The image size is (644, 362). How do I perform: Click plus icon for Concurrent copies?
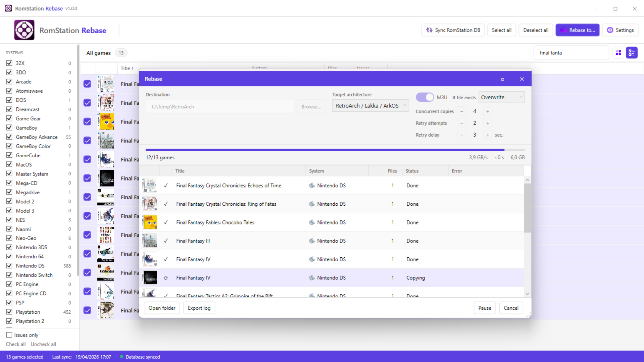488,111
